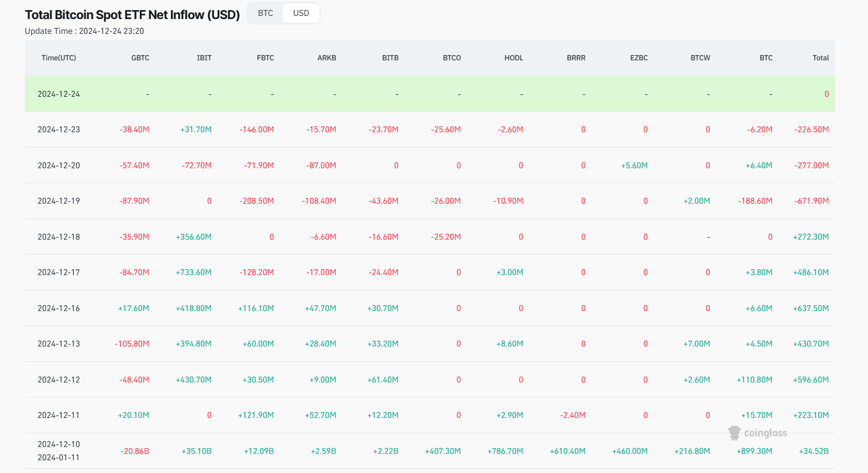Click HODL value -10.90M

click(x=508, y=201)
